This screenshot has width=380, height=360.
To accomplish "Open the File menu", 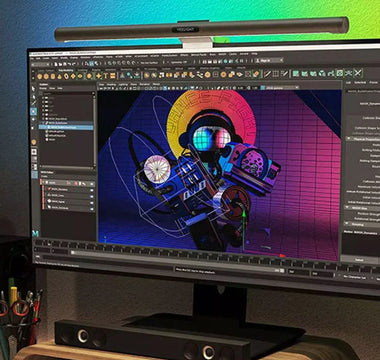I will [33, 58].
